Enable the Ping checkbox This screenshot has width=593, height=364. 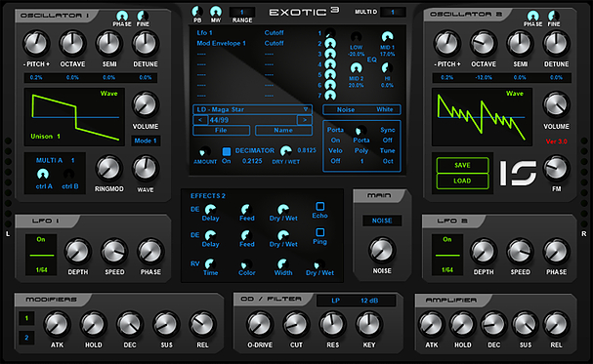click(320, 232)
